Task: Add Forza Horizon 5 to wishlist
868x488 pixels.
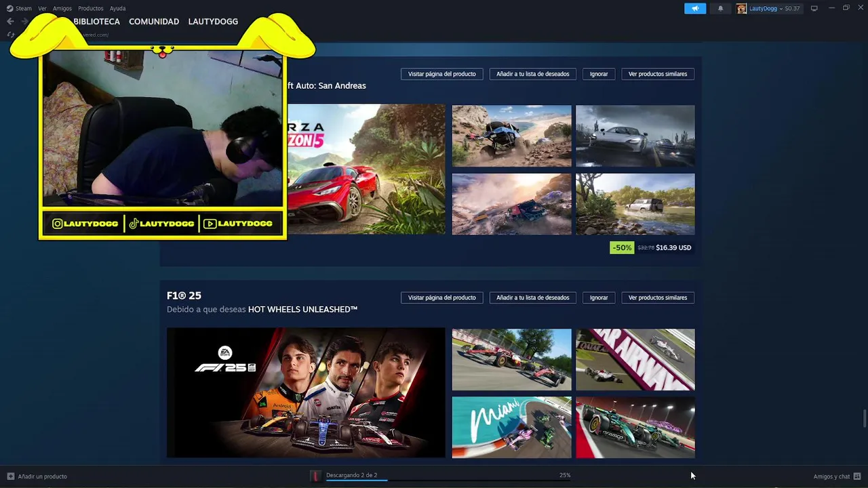Action: click(533, 74)
